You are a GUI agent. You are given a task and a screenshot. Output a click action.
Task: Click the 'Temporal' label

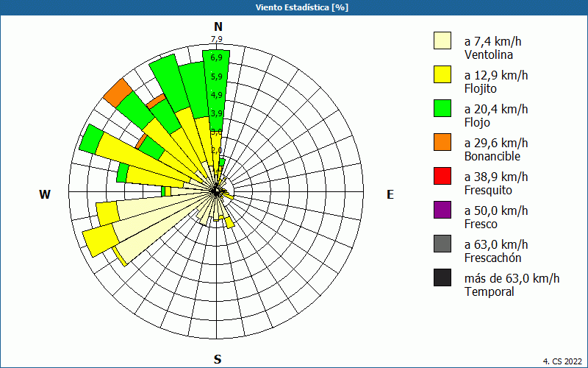[490, 291]
